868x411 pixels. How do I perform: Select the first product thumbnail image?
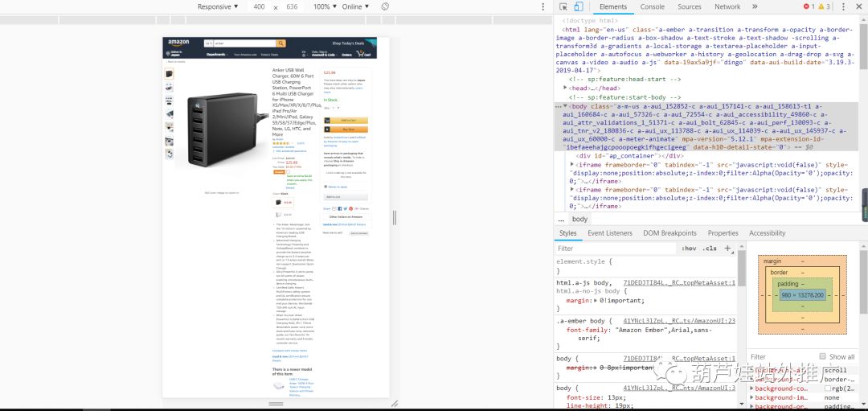click(169, 74)
